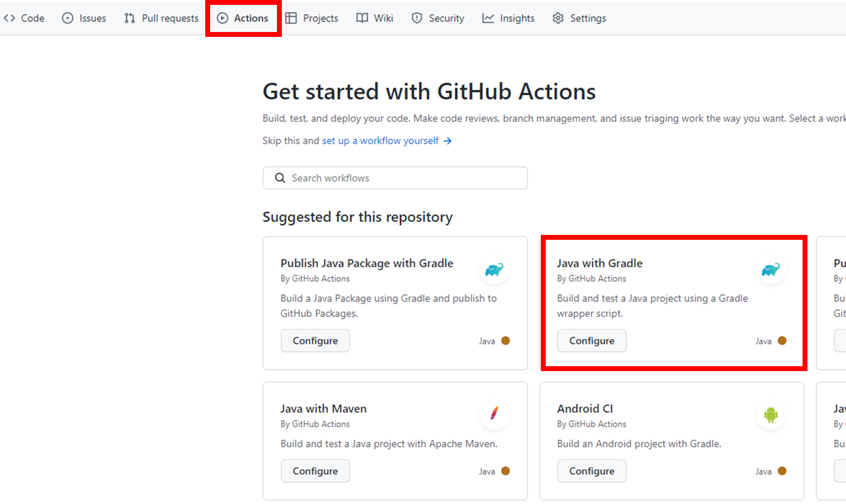This screenshot has width=846, height=504.
Task: Click the Wiki book icon
Action: pyautogui.click(x=362, y=18)
